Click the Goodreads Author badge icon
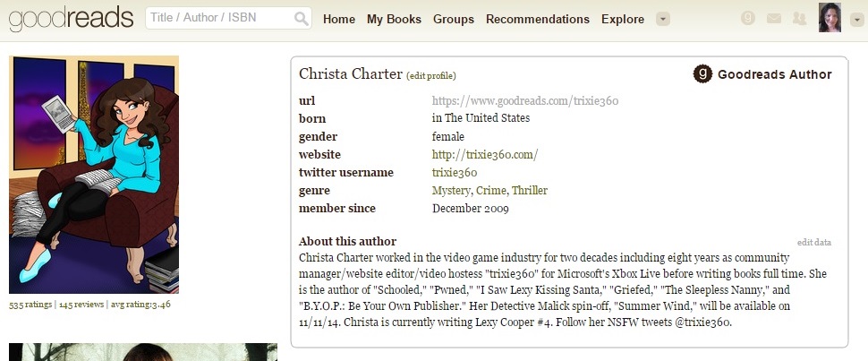The height and width of the screenshot is (361, 868). [x=703, y=74]
